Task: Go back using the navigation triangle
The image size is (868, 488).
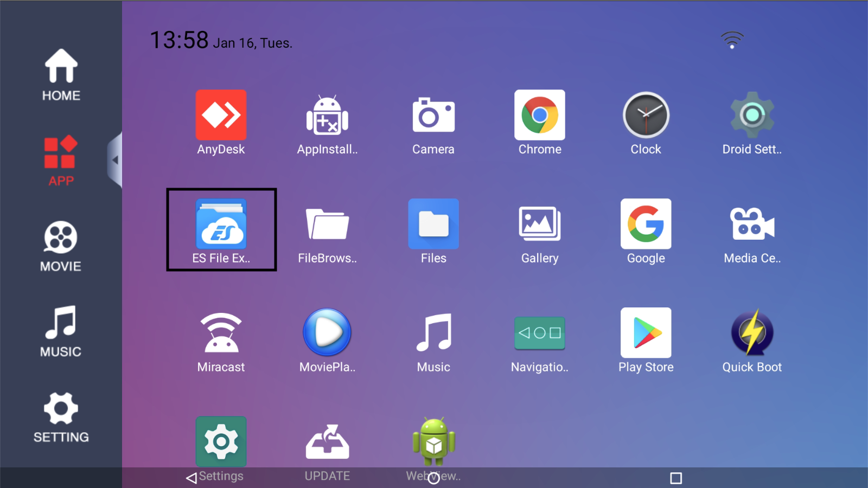Action: tap(190, 478)
